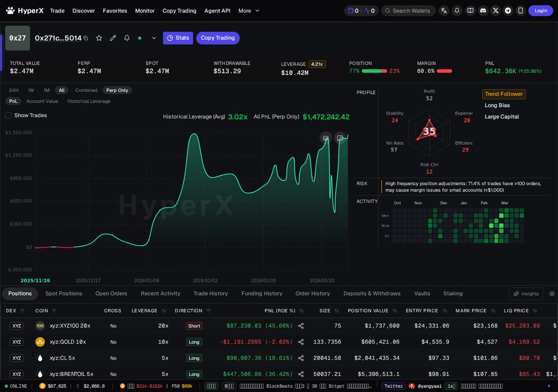Select the 24H time range

(x=14, y=90)
